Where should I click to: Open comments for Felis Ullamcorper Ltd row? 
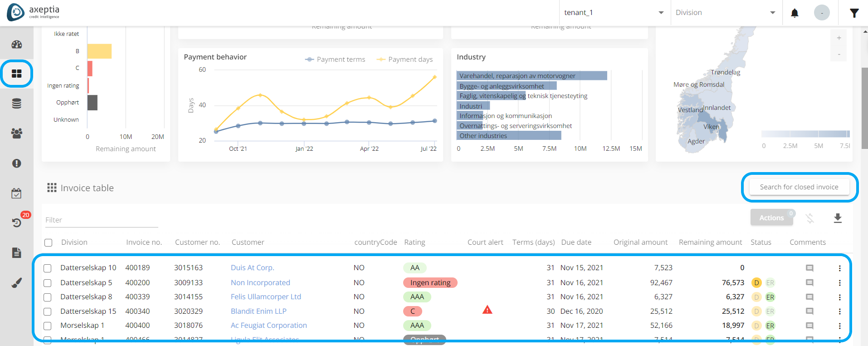pos(809,297)
